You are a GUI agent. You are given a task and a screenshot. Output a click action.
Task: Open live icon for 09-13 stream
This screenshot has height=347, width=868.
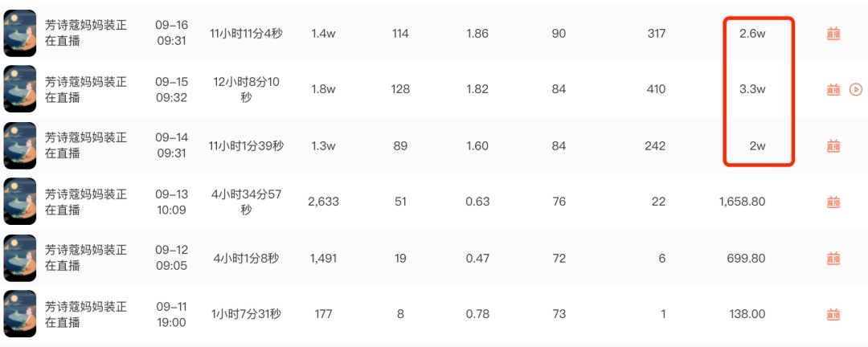(833, 202)
